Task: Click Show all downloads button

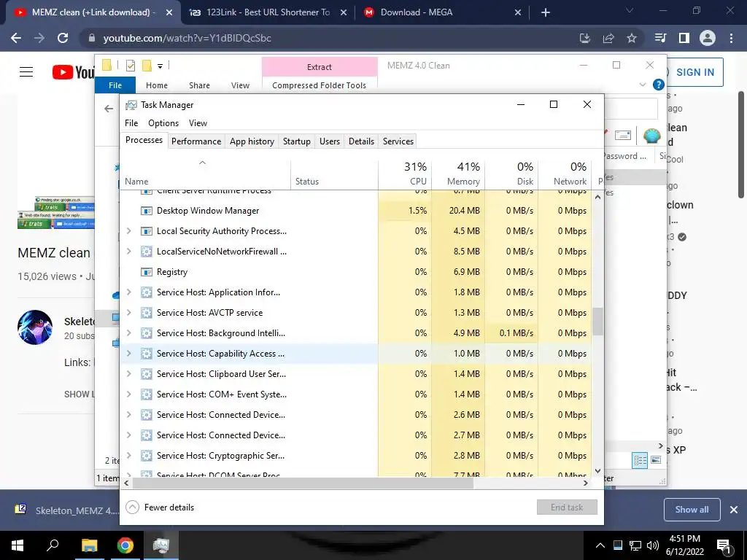Action: pos(692,510)
